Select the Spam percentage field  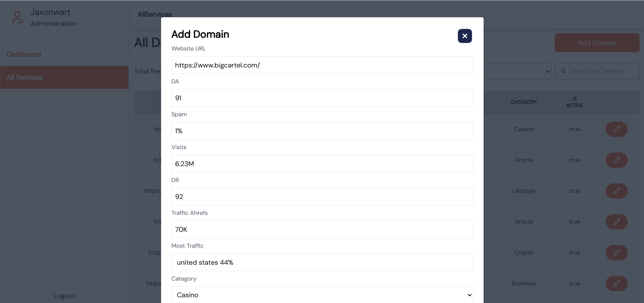(322, 131)
